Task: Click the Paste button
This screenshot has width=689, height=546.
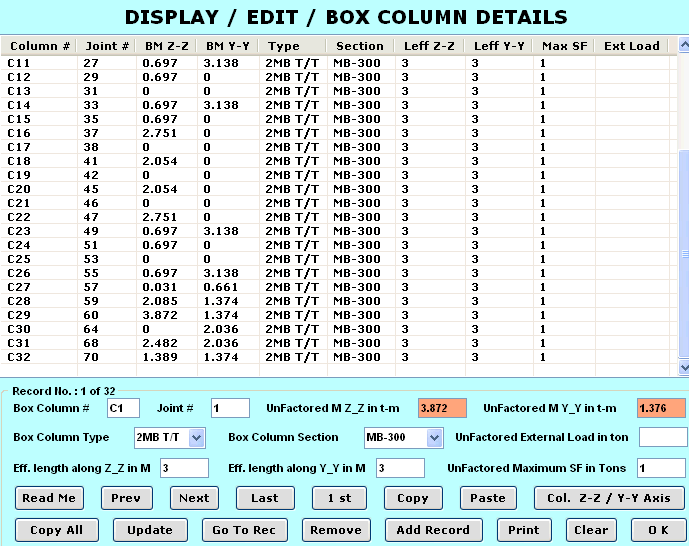Action: coord(488,498)
